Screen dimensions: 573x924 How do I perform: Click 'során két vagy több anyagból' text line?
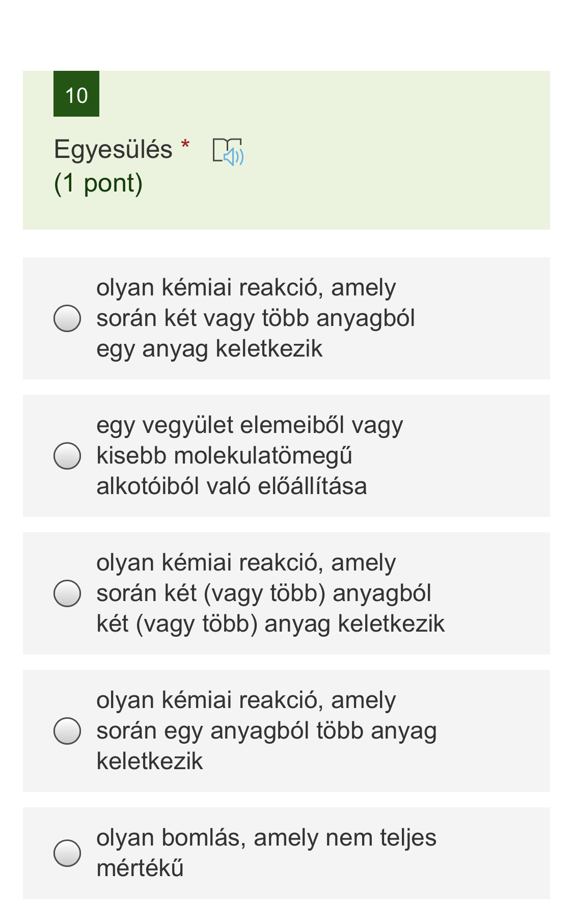(256, 318)
